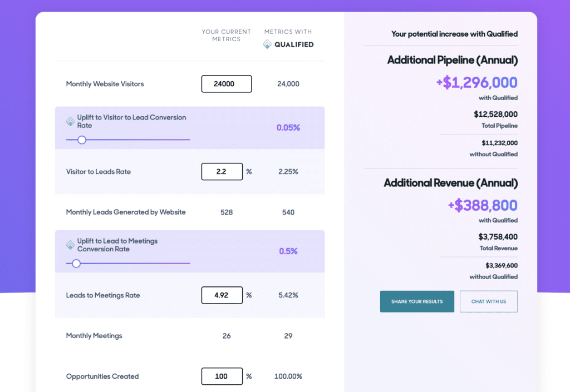This screenshot has width=570, height=392.
Task: Click the Your Current Metrics column header
Action: coord(227,35)
